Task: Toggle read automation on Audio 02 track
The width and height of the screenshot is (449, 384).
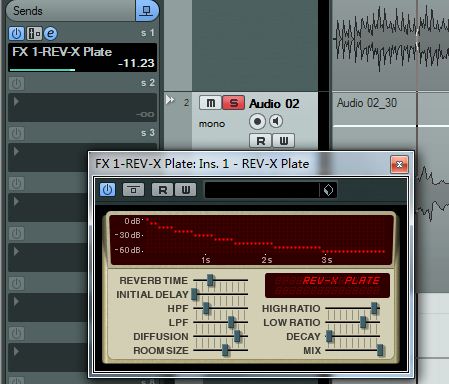Action: click(x=261, y=141)
